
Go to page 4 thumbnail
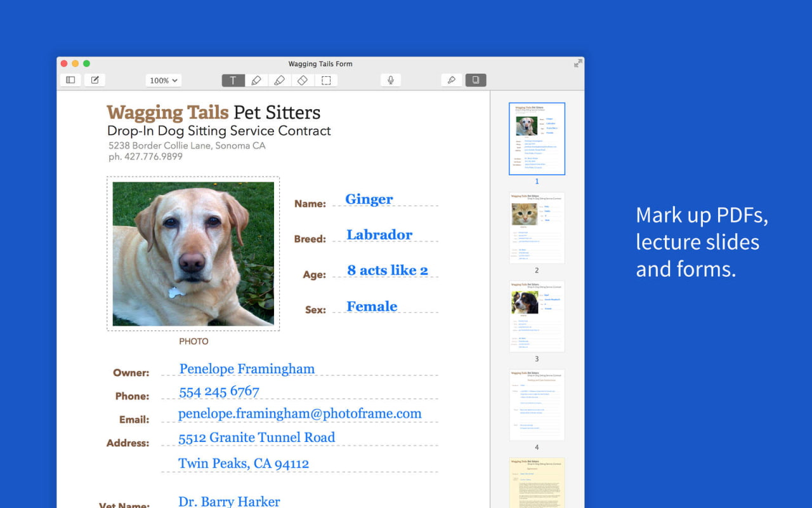pos(537,404)
